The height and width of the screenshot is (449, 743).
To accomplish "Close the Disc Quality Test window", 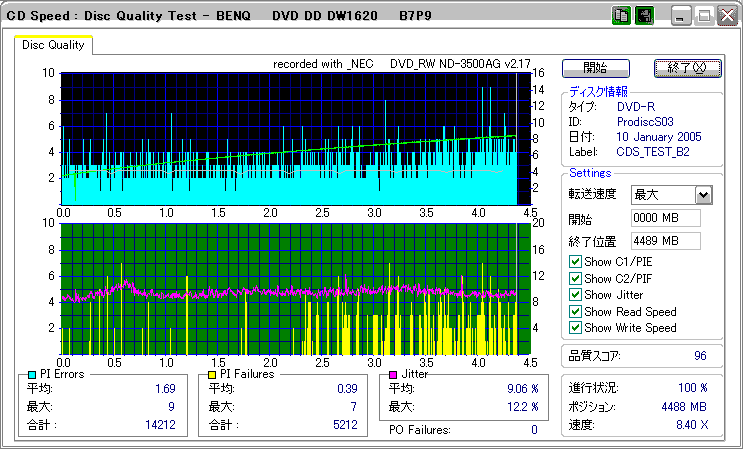I will click(726, 16).
